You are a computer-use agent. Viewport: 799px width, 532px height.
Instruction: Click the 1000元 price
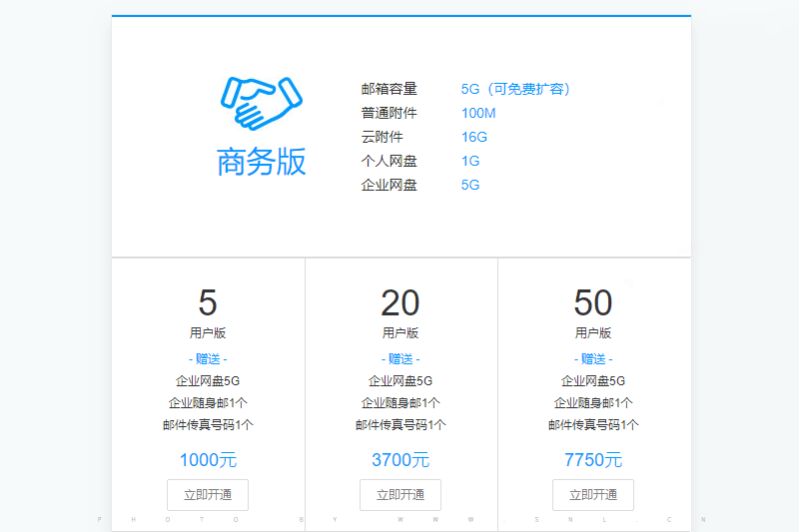208,460
